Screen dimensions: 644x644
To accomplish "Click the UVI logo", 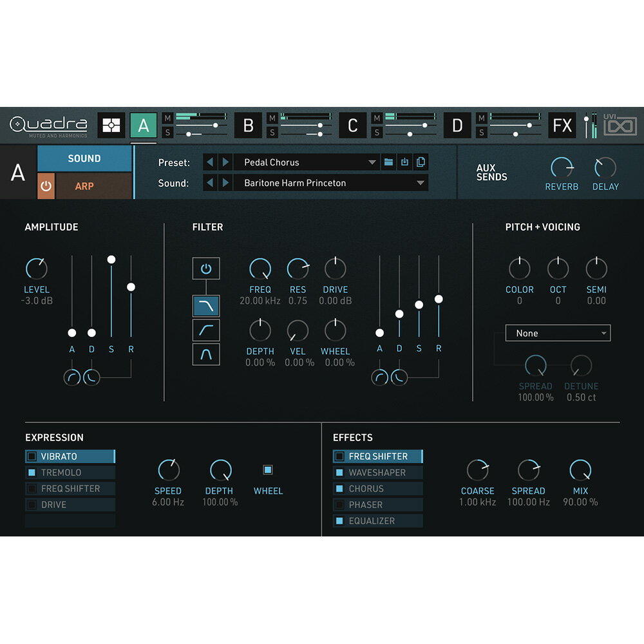I will click(620, 126).
